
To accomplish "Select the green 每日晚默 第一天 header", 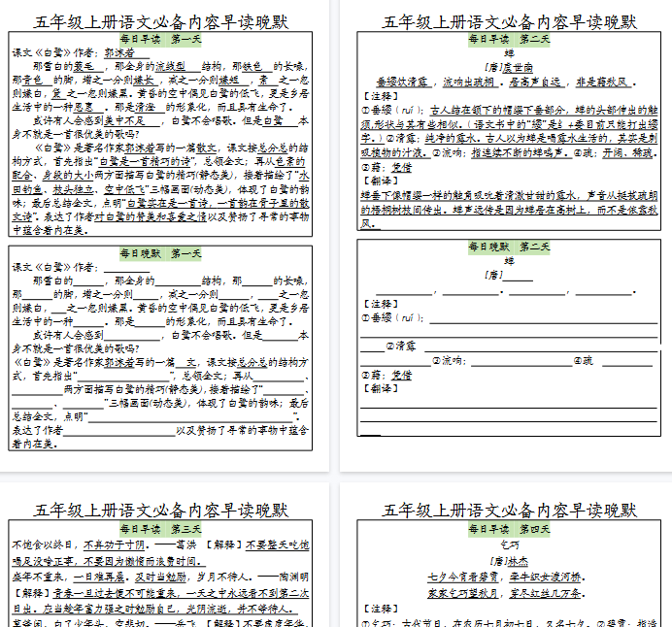I will click(161, 252).
